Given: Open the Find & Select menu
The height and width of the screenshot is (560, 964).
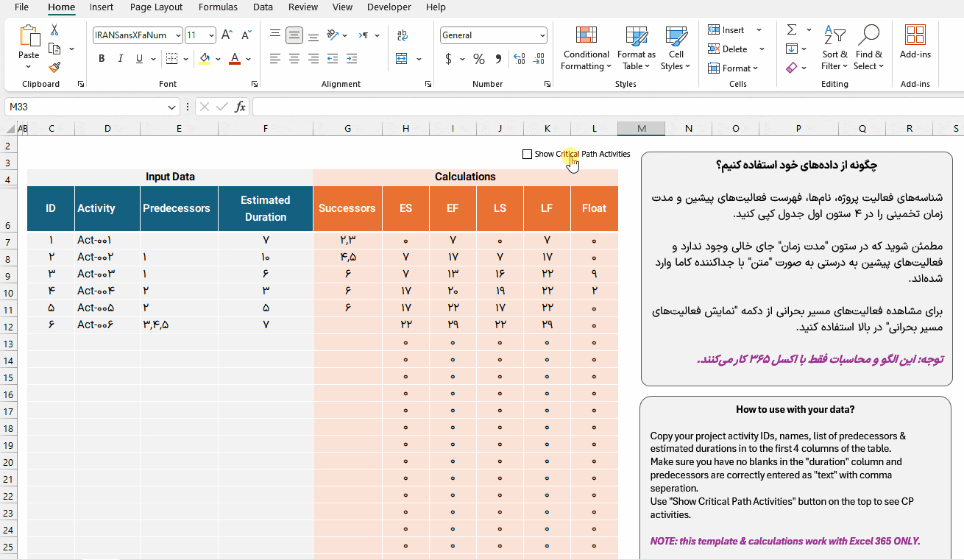Looking at the screenshot, I should point(869,49).
